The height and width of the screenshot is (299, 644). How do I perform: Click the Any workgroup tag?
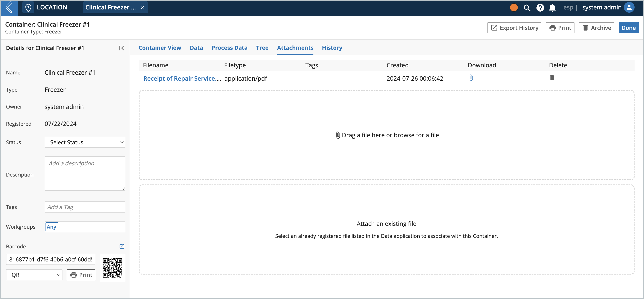(52, 227)
